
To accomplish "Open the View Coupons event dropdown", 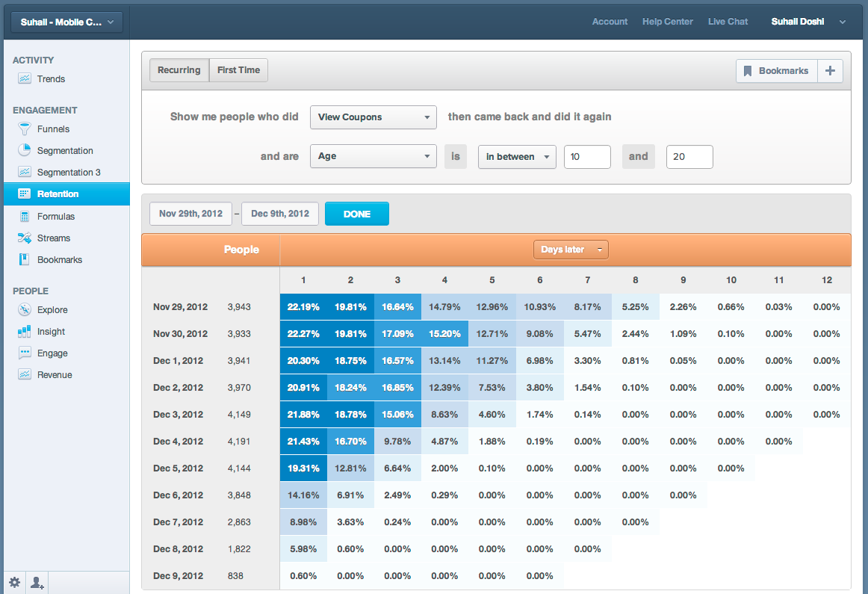I will tap(373, 117).
